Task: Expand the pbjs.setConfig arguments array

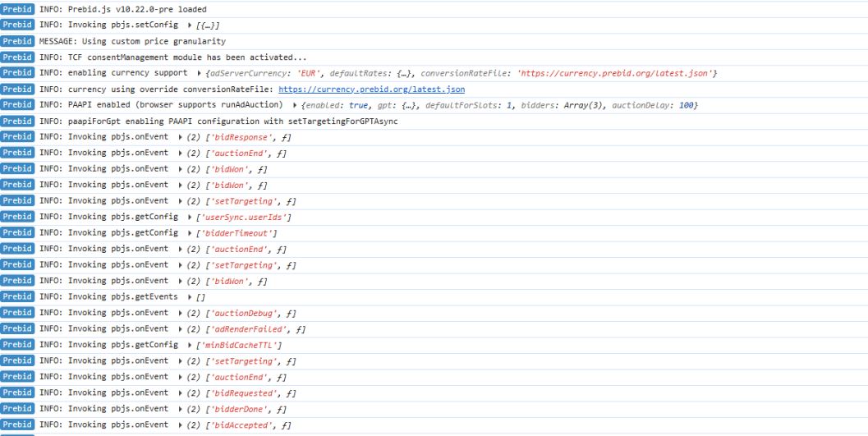Action: [190, 25]
